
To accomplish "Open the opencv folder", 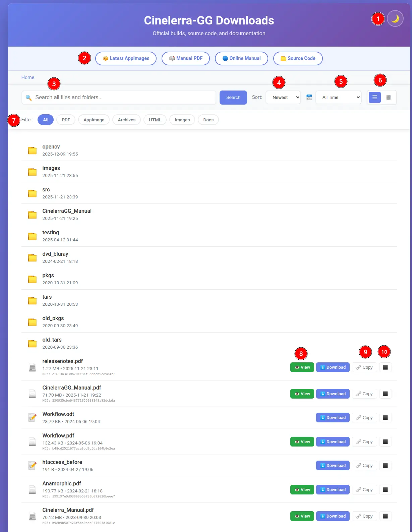I will coord(51,147).
